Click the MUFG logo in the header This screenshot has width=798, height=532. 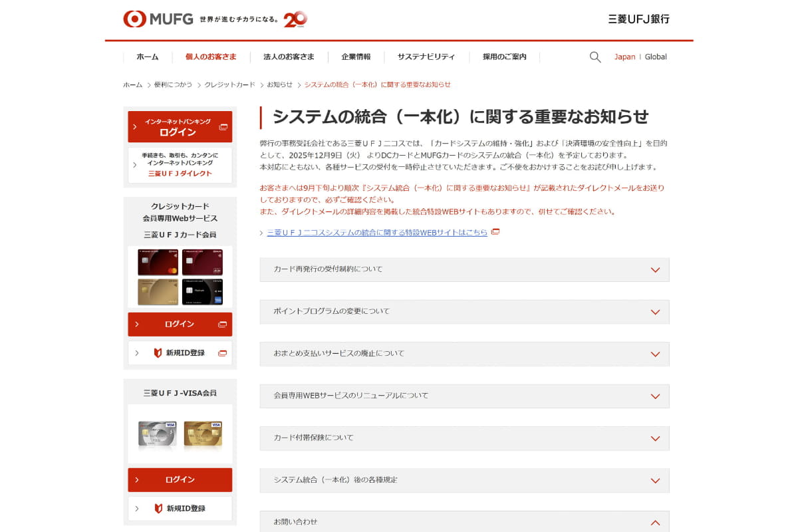tap(158, 19)
